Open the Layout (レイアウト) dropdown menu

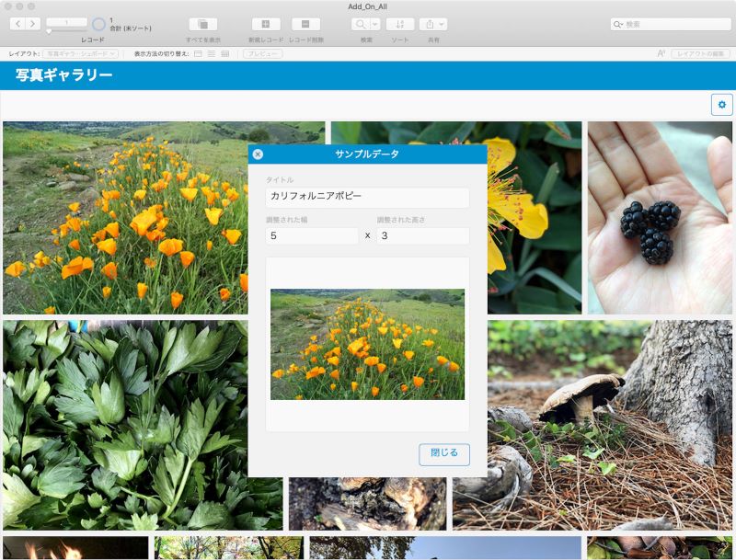pyautogui.click(x=80, y=54)
